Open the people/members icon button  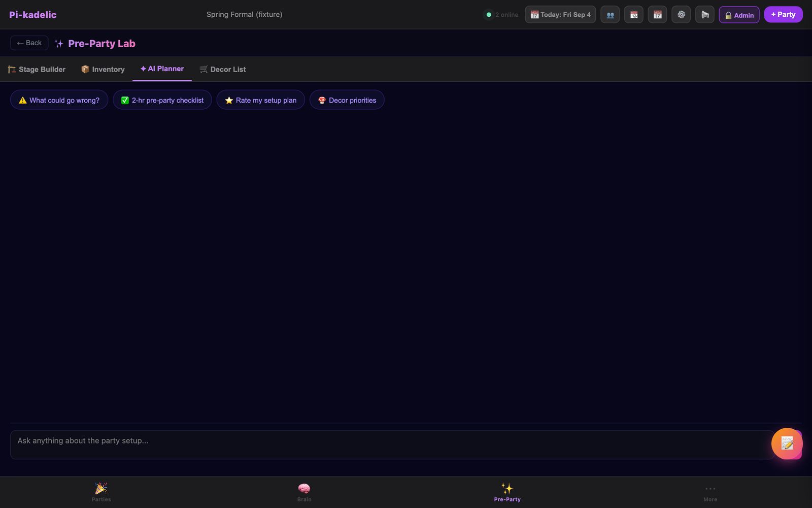point(610,15)
